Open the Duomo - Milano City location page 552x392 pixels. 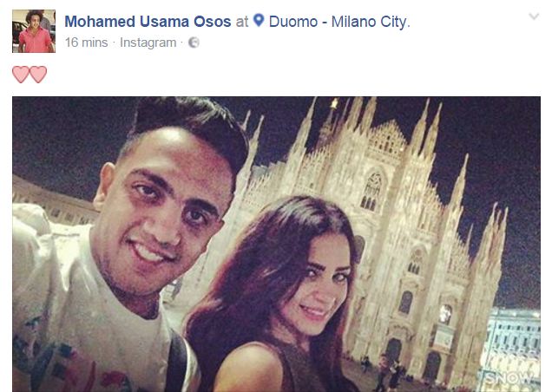click(339, 22)
